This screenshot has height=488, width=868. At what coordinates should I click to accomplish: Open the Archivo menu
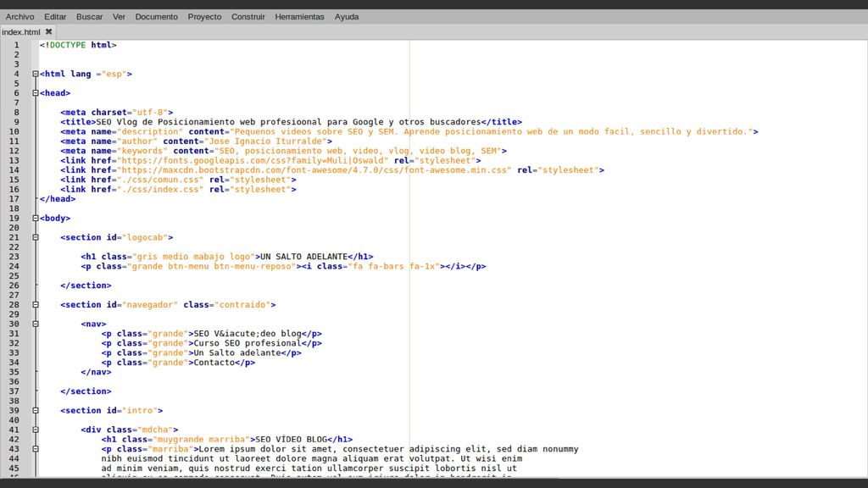(20, 17)
